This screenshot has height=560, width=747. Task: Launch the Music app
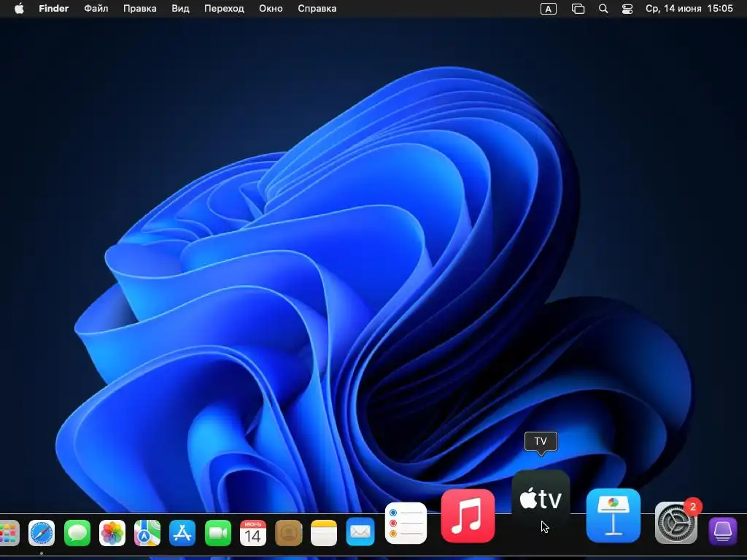[x=468, y=516]
